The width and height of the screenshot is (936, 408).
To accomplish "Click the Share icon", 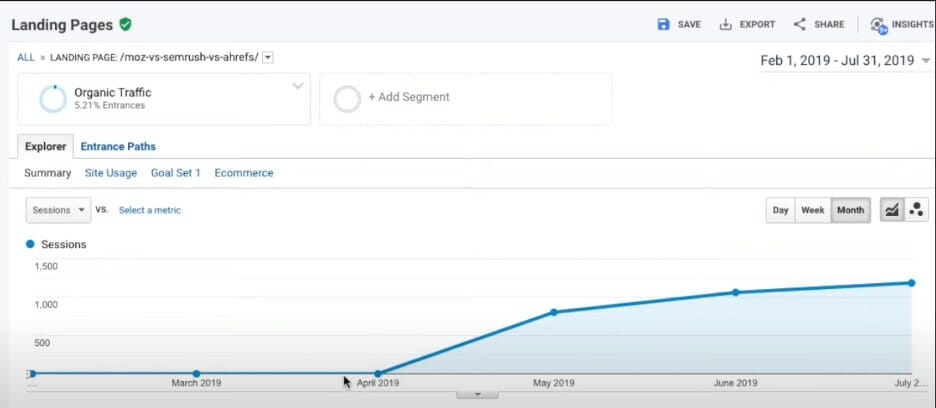I will [x=800, y=24].
